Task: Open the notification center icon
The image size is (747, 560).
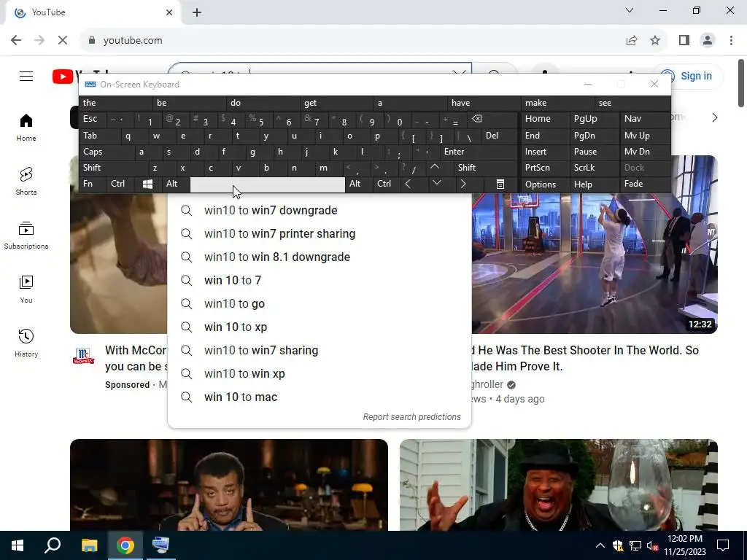Action: 723,545
